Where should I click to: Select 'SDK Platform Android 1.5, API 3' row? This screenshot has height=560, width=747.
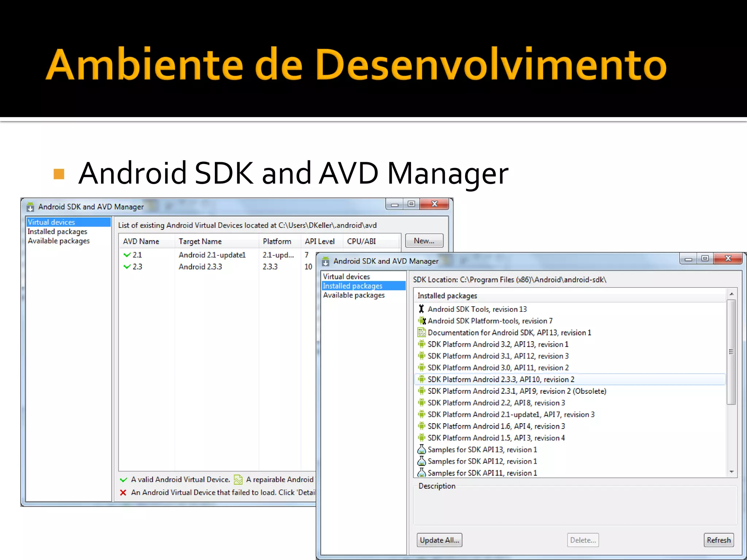(570, 437)
